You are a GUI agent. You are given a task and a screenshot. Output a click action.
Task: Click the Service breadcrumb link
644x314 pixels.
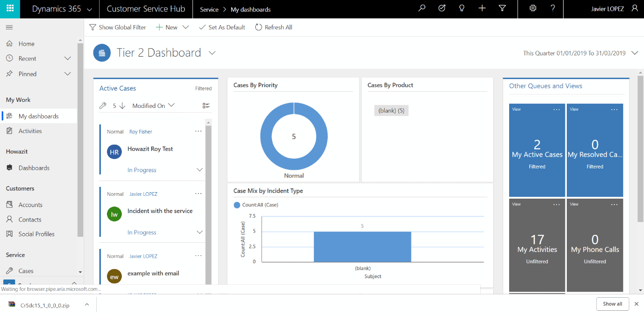209,9
